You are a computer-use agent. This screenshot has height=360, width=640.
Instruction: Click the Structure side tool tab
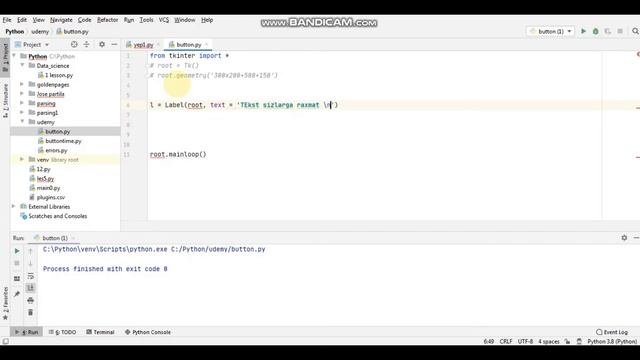point(5,100)
